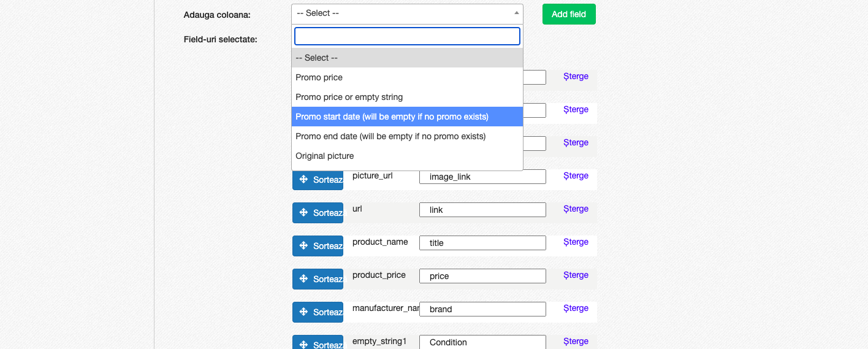The image size is (868, 349).
Task: Click the move icon beside picture_url
Action: click(x=303, y=180)
